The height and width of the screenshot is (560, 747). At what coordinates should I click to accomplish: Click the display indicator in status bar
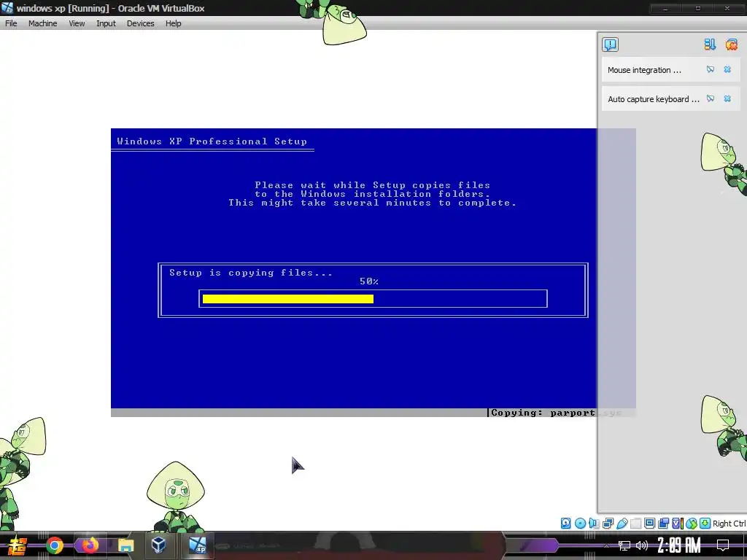(x=649, y=524)
